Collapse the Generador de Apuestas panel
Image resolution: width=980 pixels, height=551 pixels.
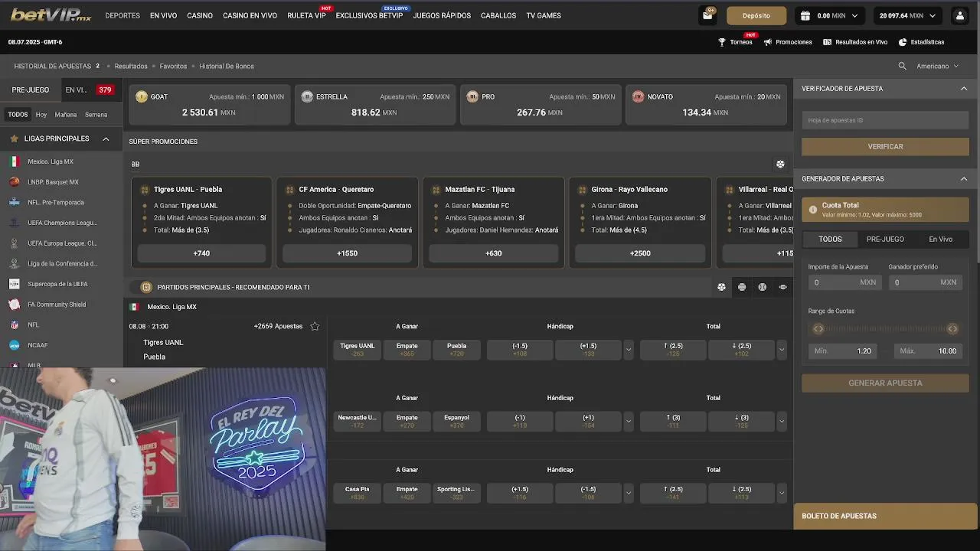point(964,179)
